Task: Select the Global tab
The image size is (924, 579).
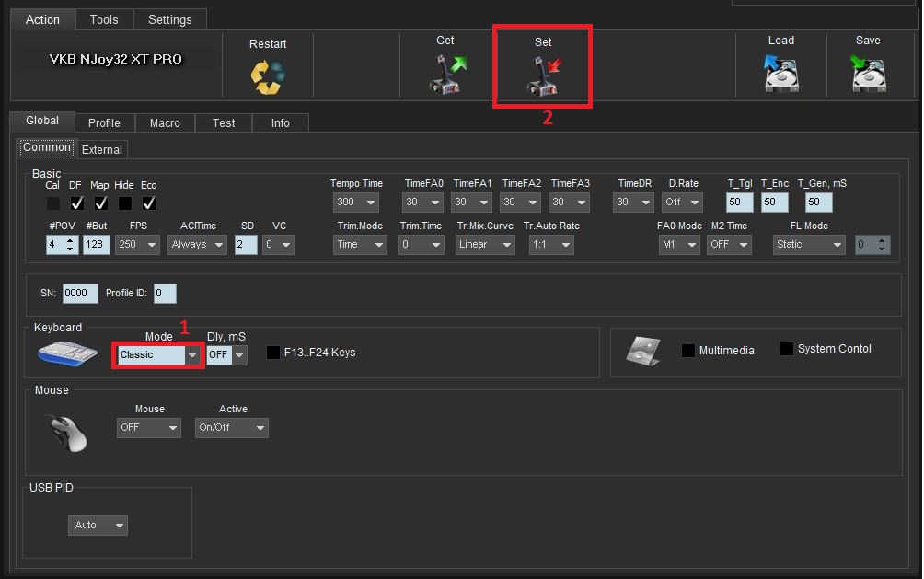Action: click(42, 121)
